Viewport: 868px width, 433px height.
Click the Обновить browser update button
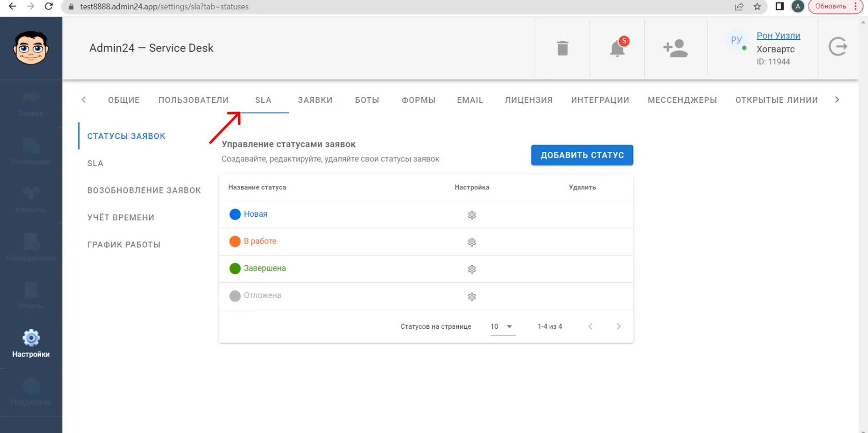pos(830,6)
